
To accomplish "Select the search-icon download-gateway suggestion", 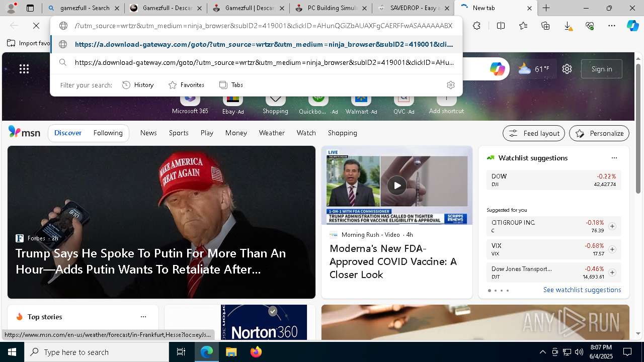I will point(256,62).
